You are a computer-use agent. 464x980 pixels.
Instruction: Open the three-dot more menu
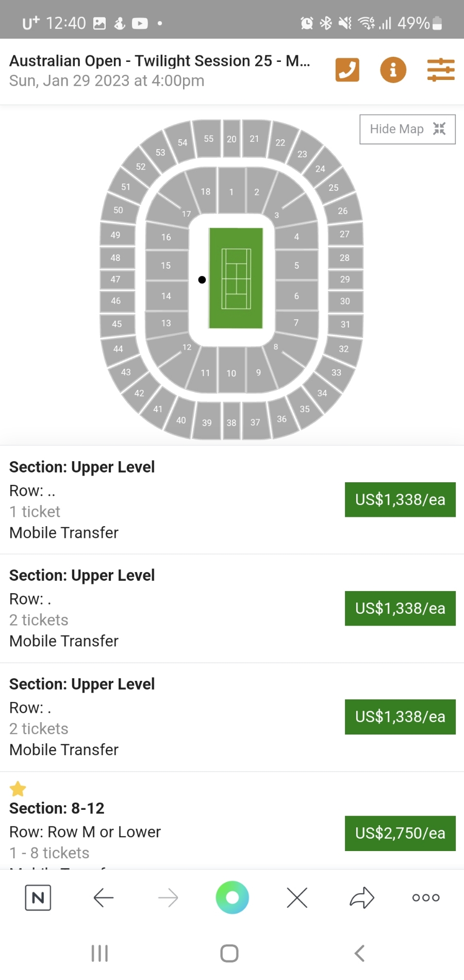coord(426,898)
